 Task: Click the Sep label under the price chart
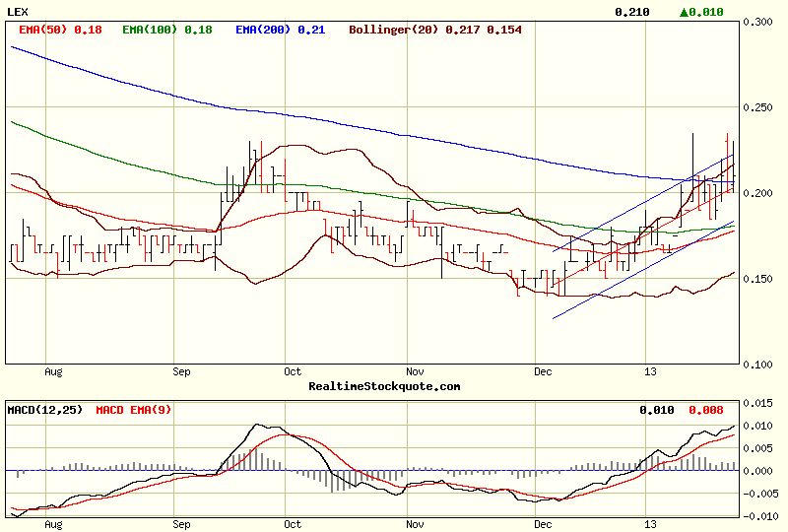pyautogui.click(x=181, y=371)
